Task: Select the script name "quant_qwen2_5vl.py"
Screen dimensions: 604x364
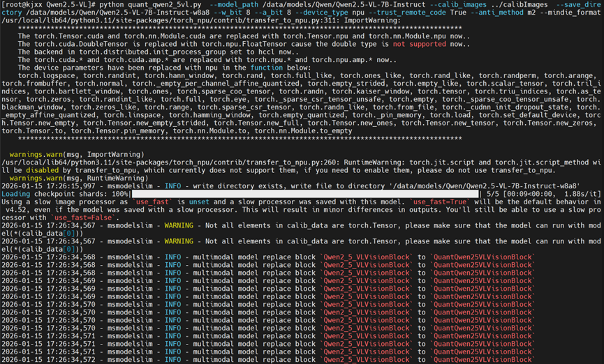Action: tap(165, 5)
